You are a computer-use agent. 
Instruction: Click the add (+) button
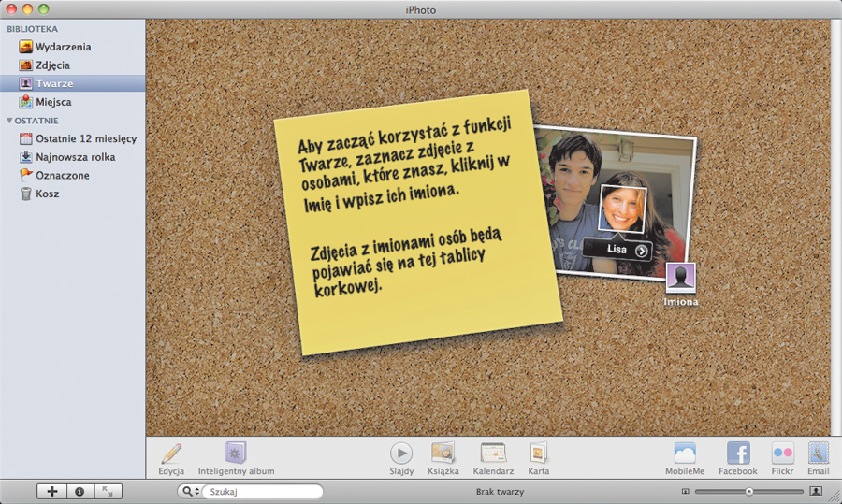tap(51, 491)
